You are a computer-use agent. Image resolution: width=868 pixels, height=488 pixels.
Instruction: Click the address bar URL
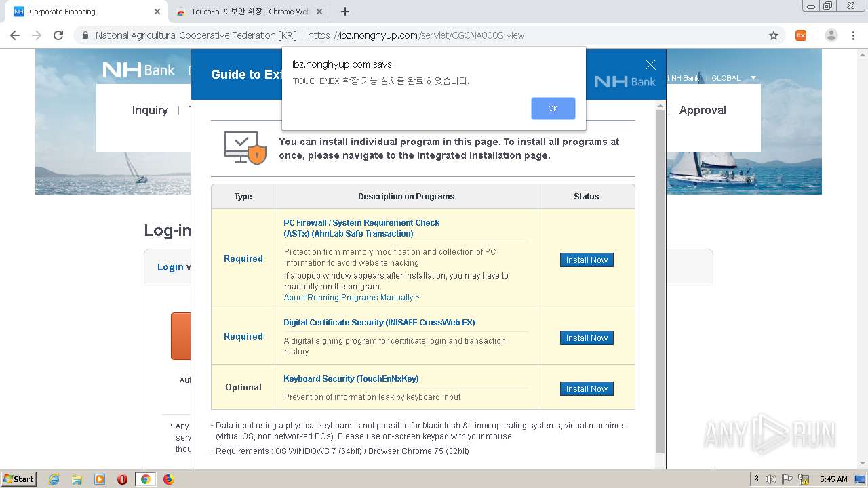tap(416, 35)
